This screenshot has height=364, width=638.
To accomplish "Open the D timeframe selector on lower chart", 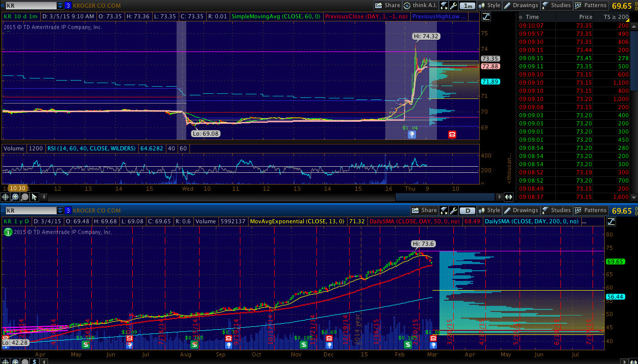I will click(467, 211).
